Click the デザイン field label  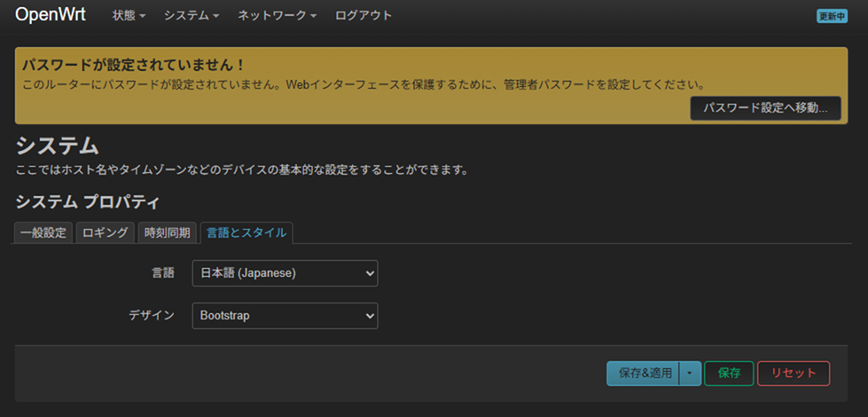coord(152,315)
